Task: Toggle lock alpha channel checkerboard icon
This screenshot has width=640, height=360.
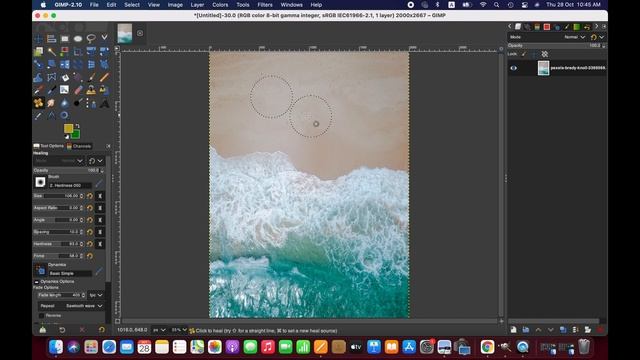Action: 544,54
